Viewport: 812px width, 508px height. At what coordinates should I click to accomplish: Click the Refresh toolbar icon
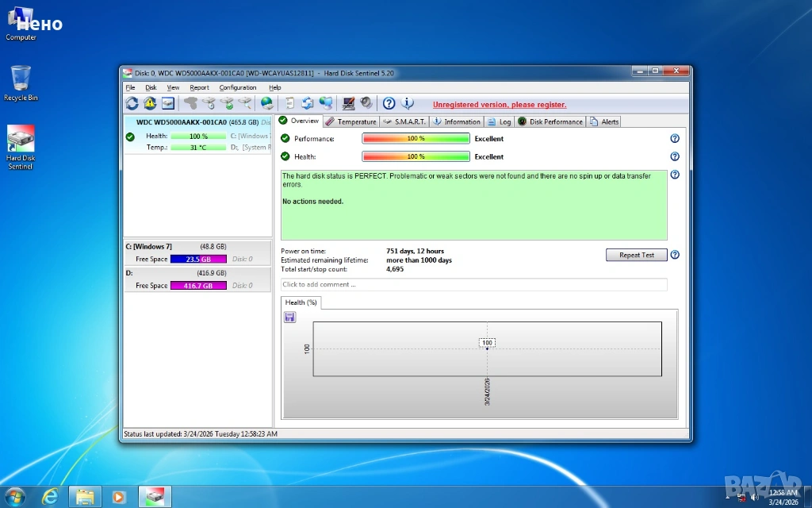132,103
